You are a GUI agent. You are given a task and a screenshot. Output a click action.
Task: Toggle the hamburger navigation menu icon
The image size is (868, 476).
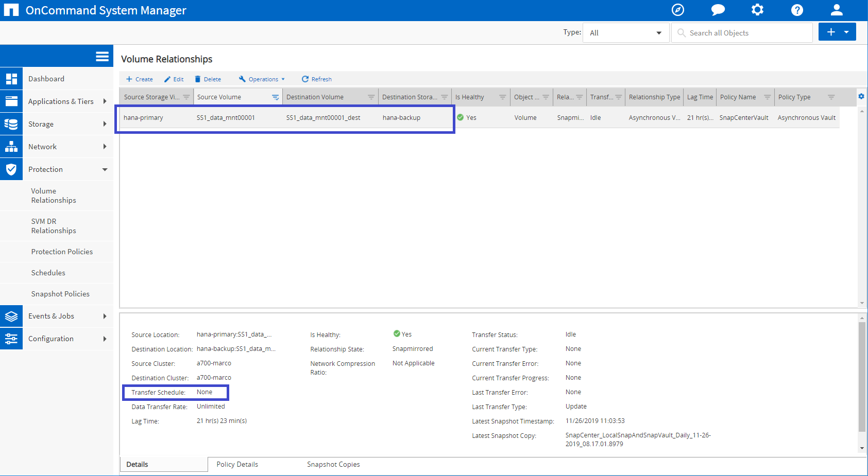point(102,57)
